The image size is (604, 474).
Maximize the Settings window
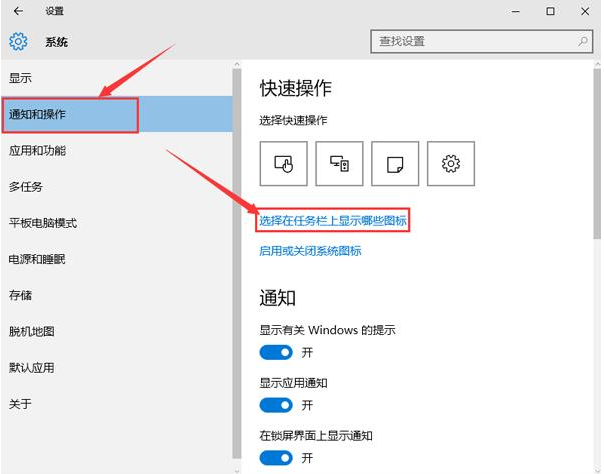(x=550, y=12)
